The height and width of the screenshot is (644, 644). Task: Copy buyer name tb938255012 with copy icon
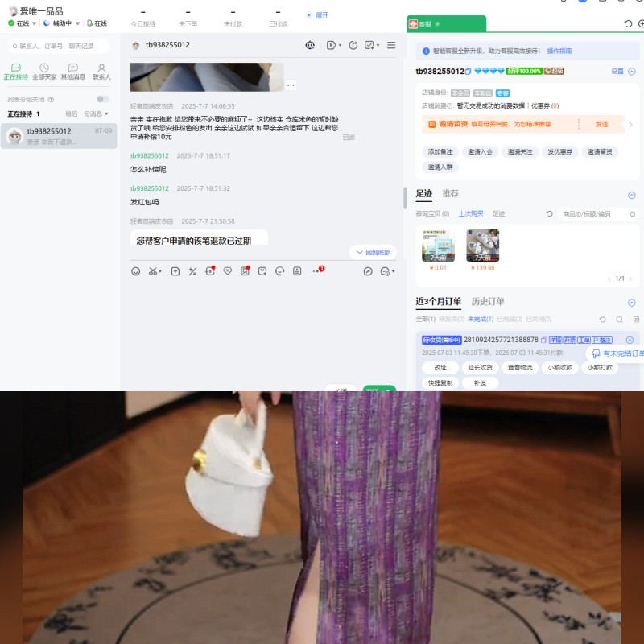[468, 72]
